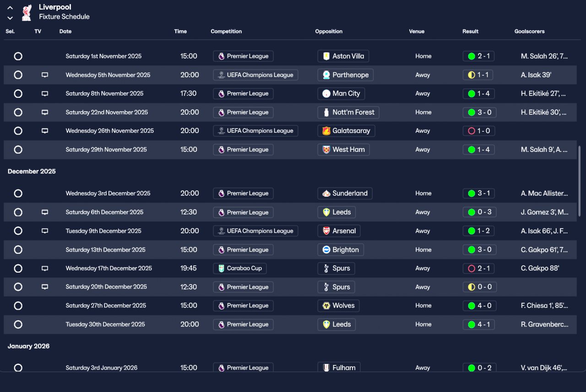Open the Sunderland opposition button
The image size is (586, 392).
[x=345, y=193]
